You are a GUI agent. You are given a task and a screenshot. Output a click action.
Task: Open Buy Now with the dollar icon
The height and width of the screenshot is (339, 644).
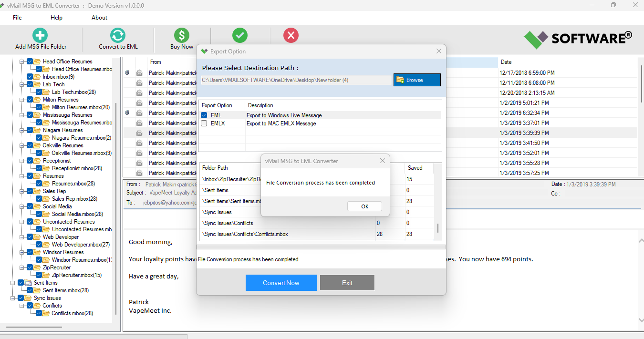pos(181,35)
